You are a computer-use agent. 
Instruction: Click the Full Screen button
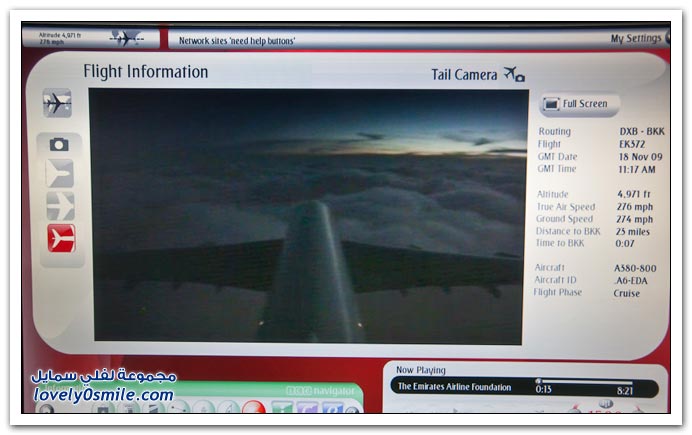pos(581,104)
